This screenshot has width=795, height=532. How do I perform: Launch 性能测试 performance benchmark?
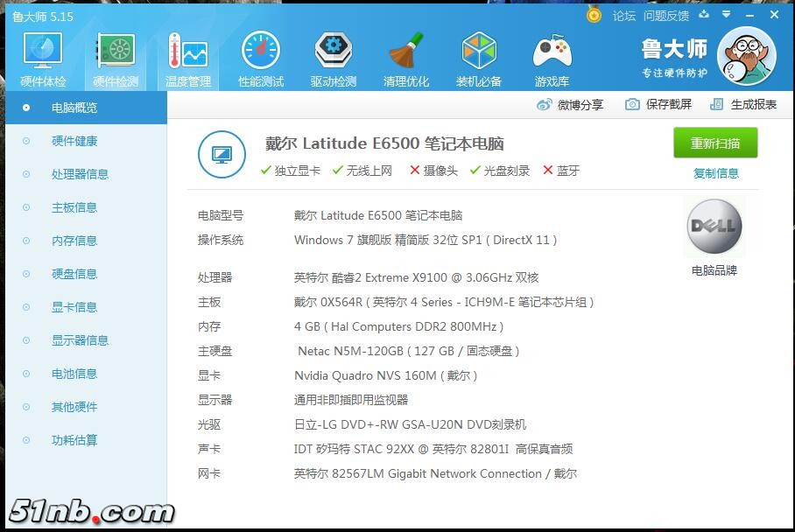(x=261, y=59)
